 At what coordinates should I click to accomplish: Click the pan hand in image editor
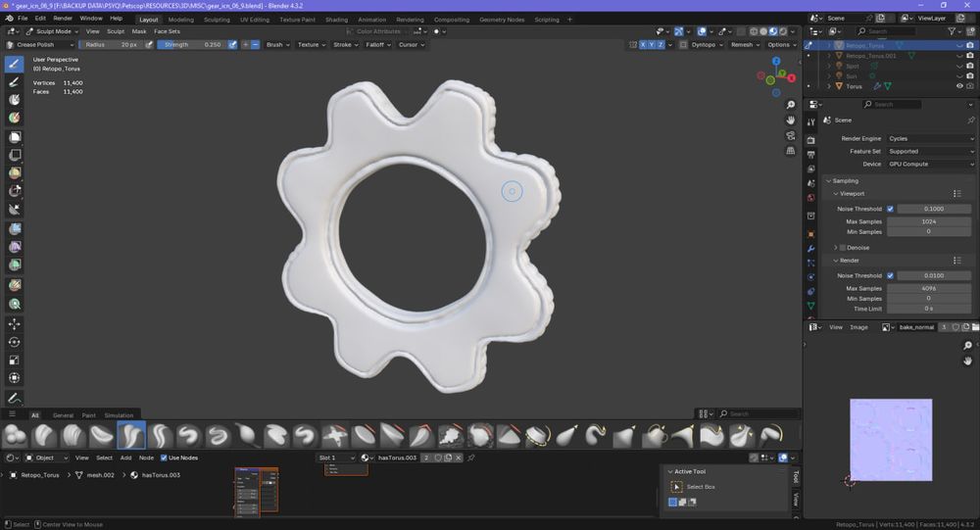point(967,361)
